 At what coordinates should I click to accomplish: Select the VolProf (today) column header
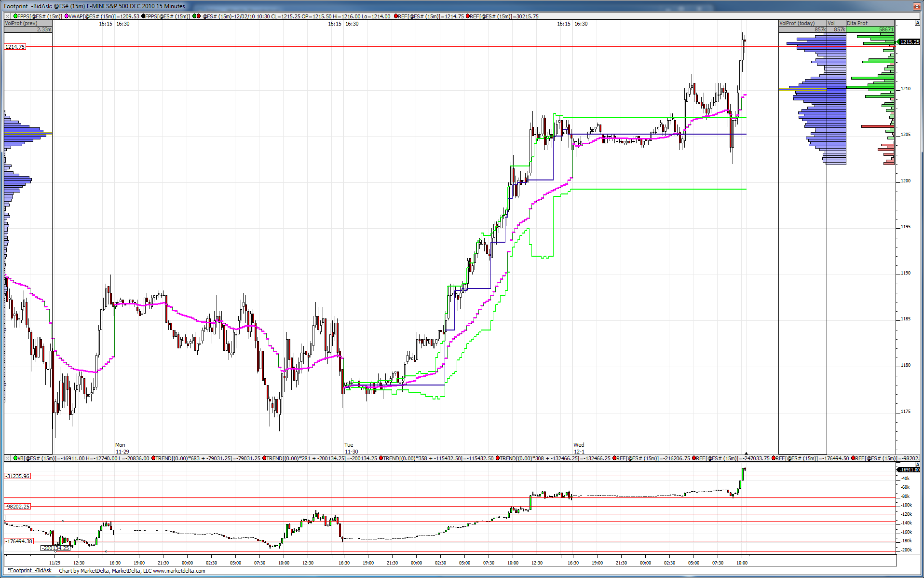[802, 23]
